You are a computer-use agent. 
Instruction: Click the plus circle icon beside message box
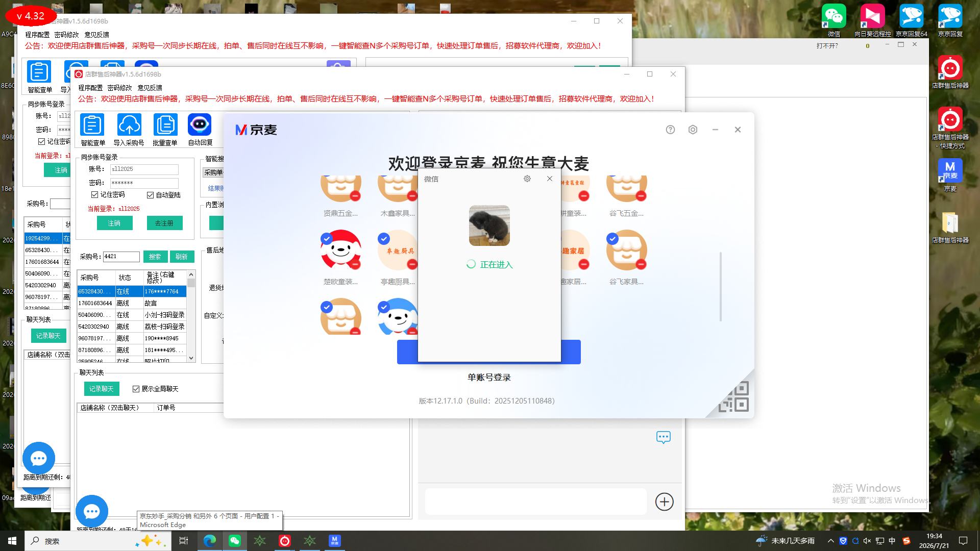(664, 502)
